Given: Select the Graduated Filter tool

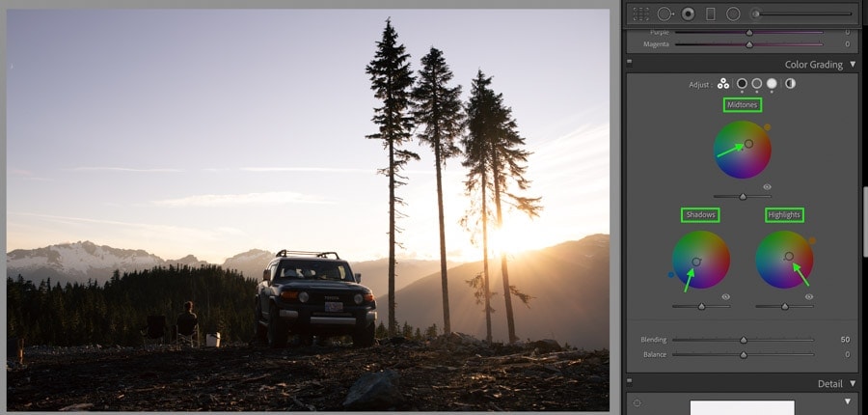Looking at the screenshot, I should (711, 14).
